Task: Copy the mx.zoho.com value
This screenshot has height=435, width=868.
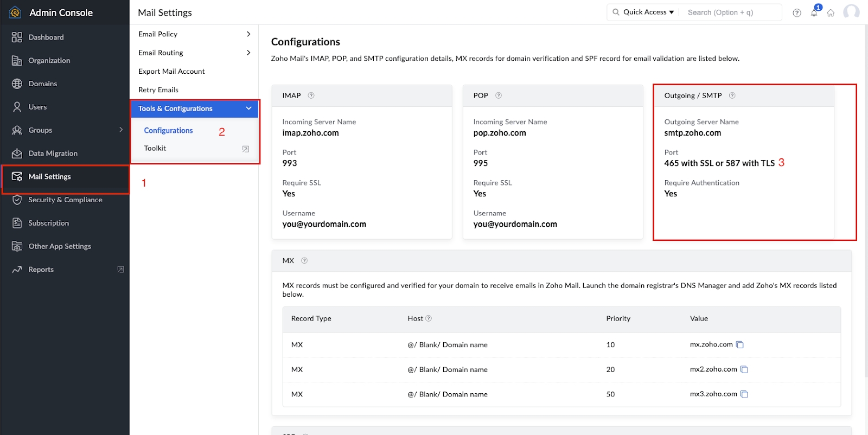Action: (x=739, y=345)
